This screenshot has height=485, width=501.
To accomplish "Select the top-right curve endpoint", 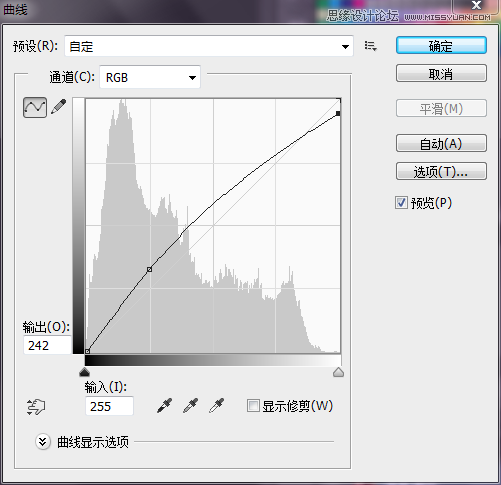I will point(338,113).
